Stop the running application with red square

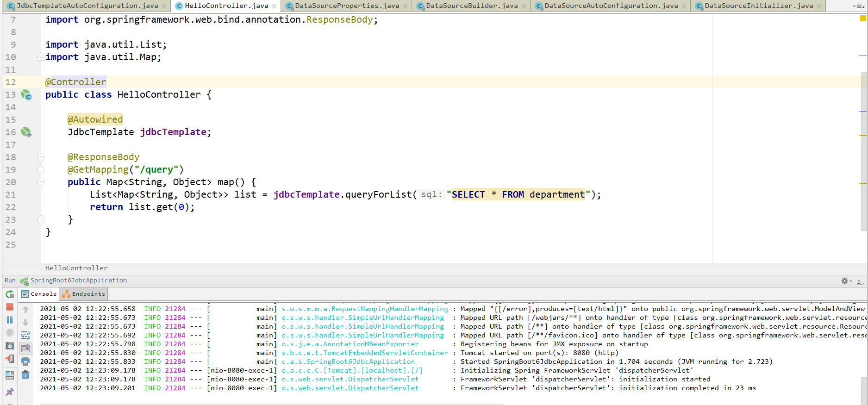[x=10, y=307]
